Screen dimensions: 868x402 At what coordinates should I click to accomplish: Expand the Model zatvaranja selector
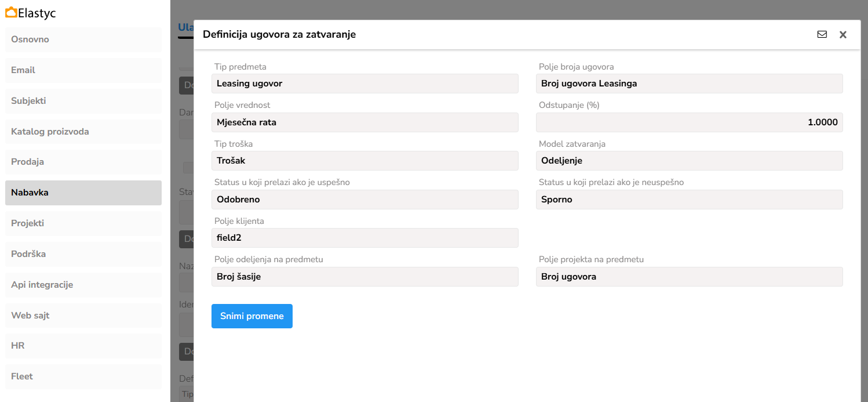tap(689, 161)
